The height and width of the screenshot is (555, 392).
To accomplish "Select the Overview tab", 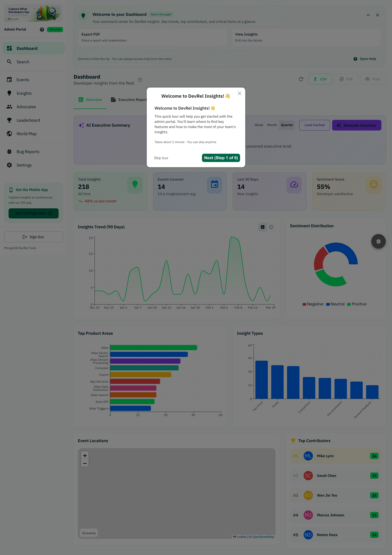I will coord(90,99).
